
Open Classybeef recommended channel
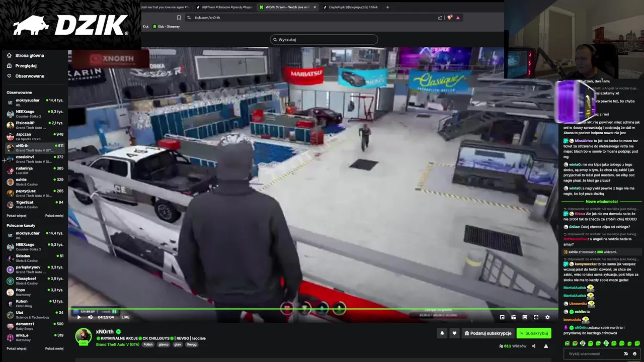pos(35,281)
